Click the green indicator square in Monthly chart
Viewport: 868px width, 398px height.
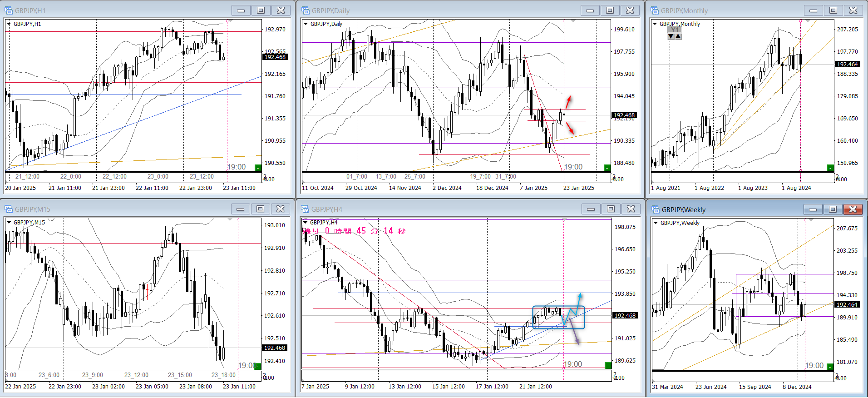tap(830, 168)
